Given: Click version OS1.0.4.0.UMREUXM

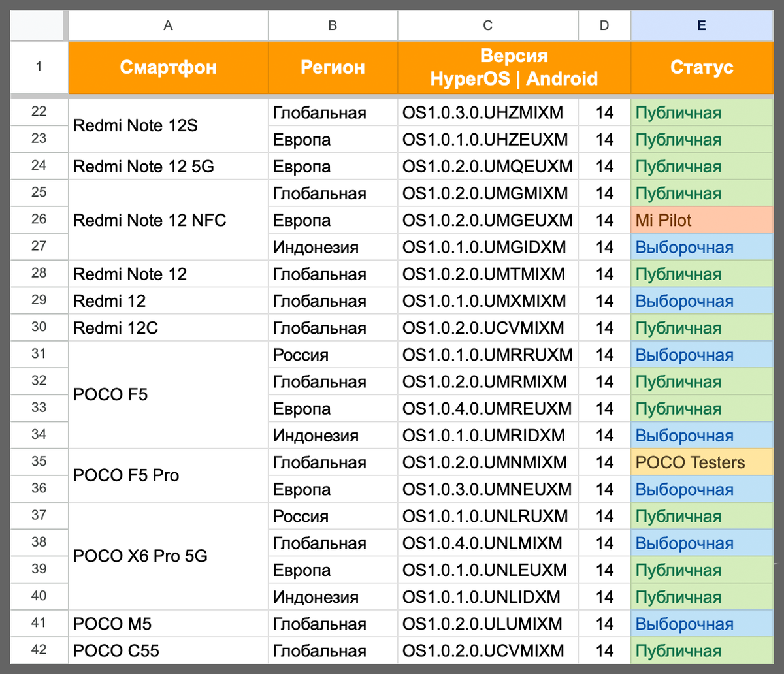Looking at the screenshot, I should pos(488,409).
